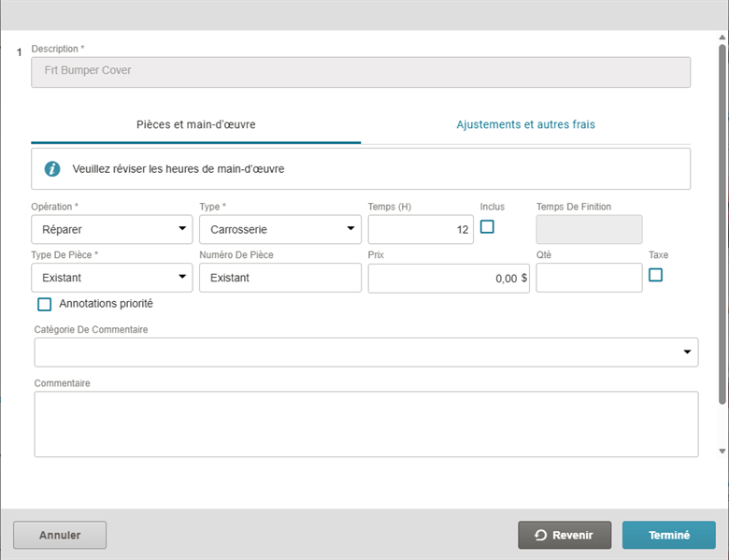Open Ajustements et autres frais tab
Screen dimensions: 729x560
tap(525, 124)
